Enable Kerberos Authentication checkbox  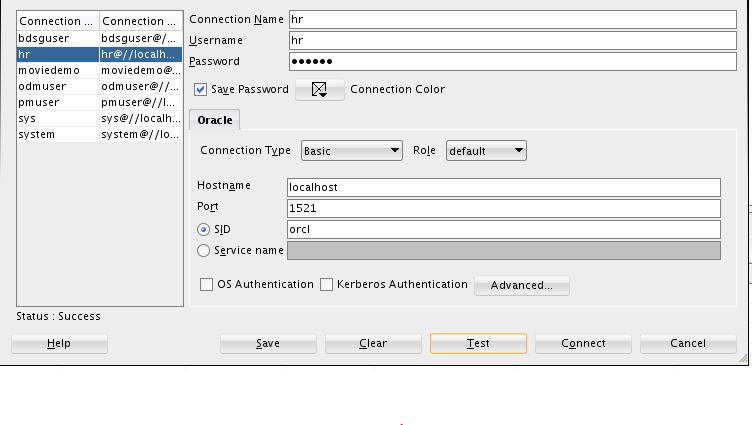(x=327, y=285)
